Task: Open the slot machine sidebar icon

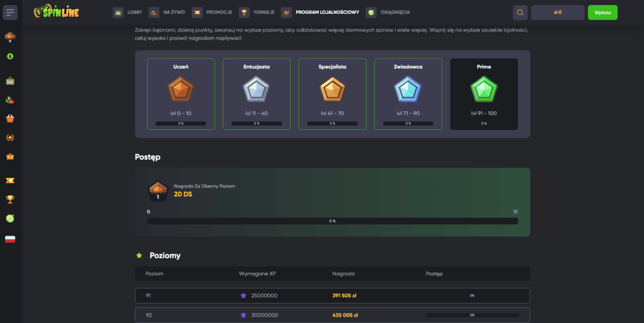Action: click(x=10, y=81)
